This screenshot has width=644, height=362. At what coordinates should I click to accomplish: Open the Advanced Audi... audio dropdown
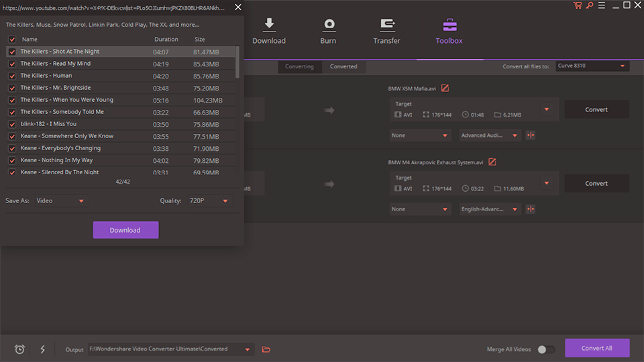tap(490, 135)
